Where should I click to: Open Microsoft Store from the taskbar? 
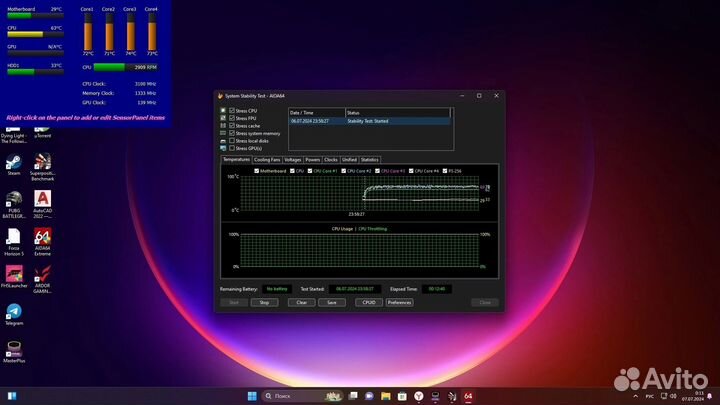[x=402, y=396]
